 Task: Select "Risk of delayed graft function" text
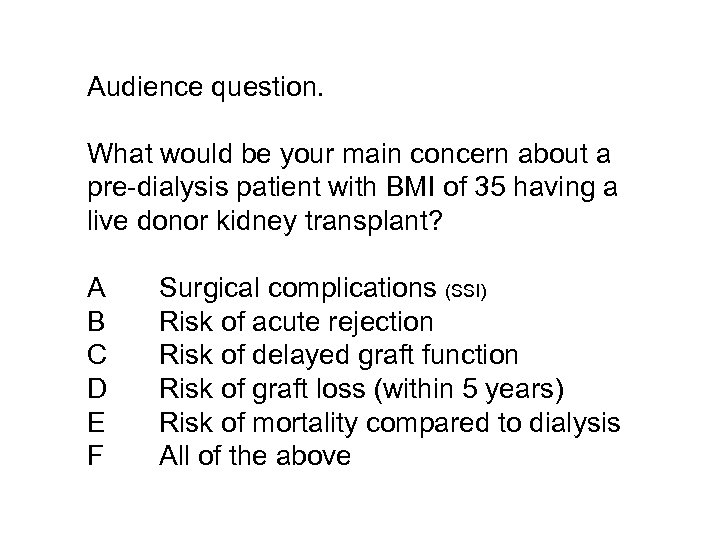339,356
